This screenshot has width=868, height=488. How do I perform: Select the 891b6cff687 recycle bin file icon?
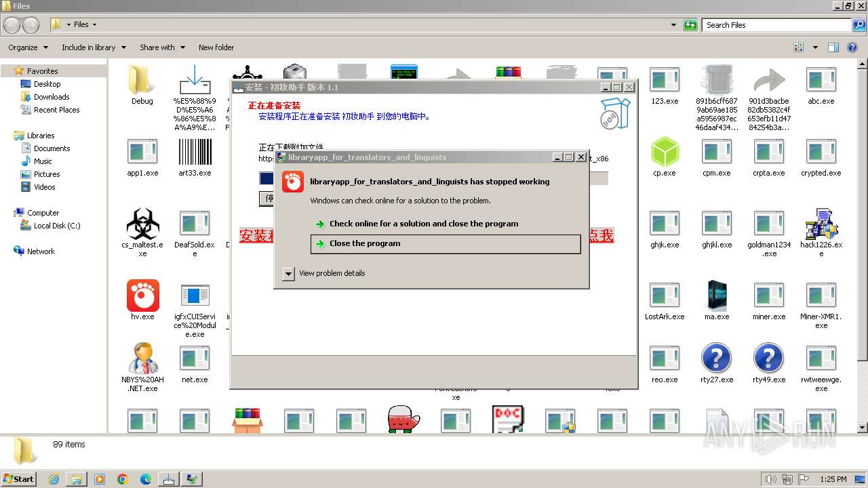(717, 80)
